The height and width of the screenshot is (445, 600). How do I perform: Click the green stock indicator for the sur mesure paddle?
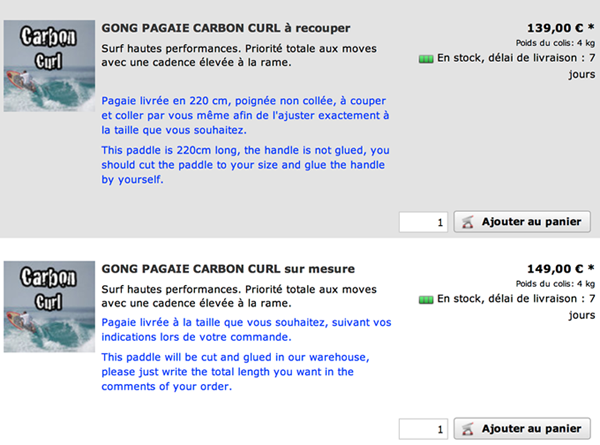point(426,300)
